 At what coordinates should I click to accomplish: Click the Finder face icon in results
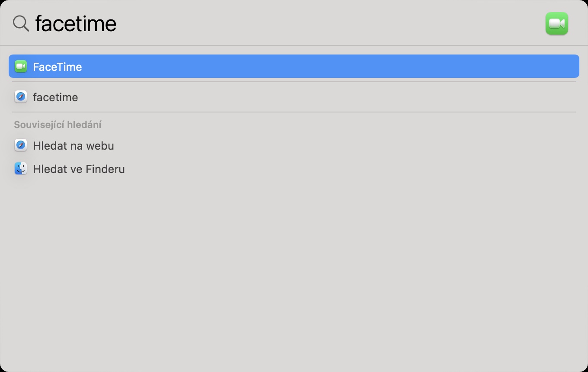(21, 169)
